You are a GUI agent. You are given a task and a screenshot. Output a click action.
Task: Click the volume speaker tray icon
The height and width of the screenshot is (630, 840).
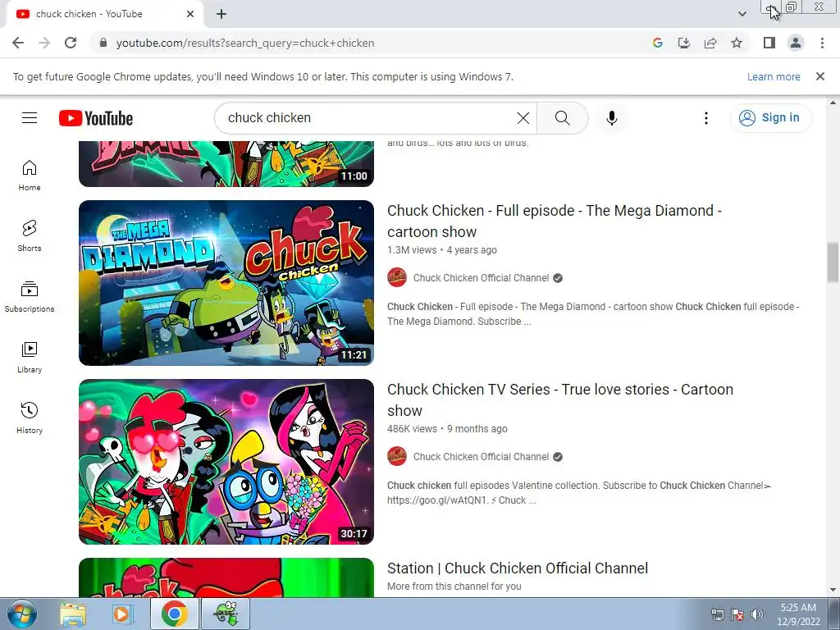pyautogui.click(x=756, y=614)
